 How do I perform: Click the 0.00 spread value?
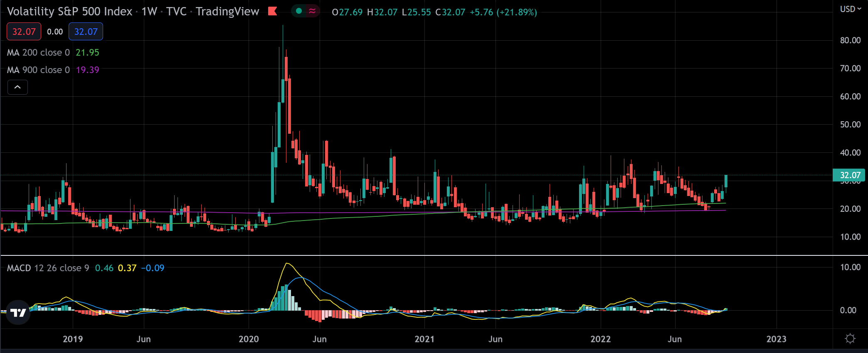tap(55, 32)
